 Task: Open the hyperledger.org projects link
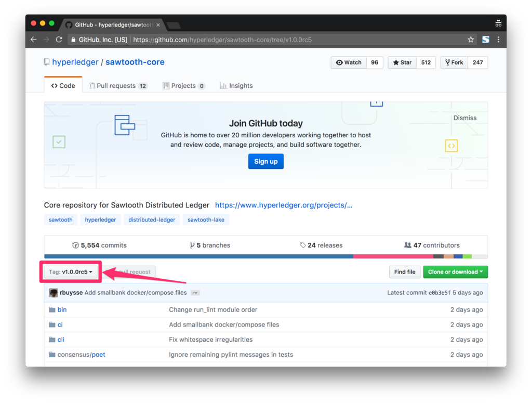(284, 205)
